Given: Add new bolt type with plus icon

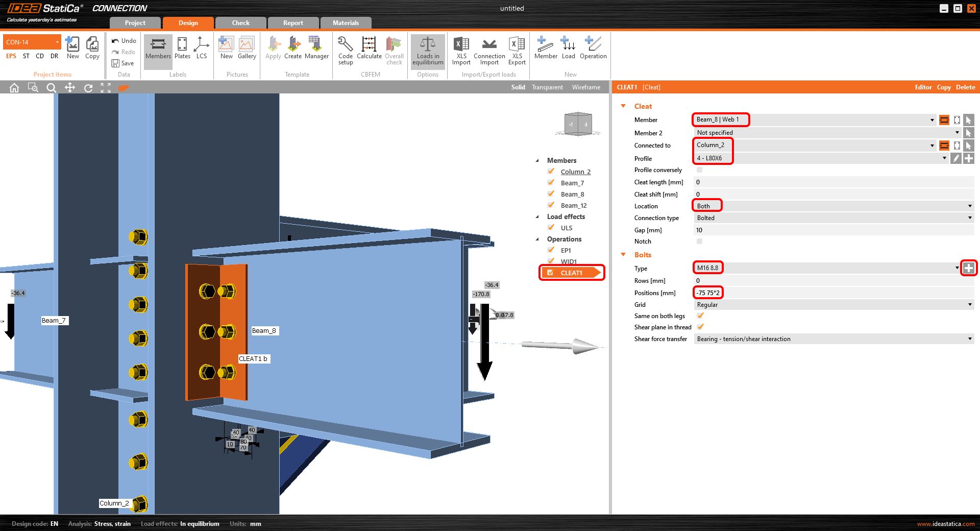Looking at the screenshot, I should click(x=968, y=268).
